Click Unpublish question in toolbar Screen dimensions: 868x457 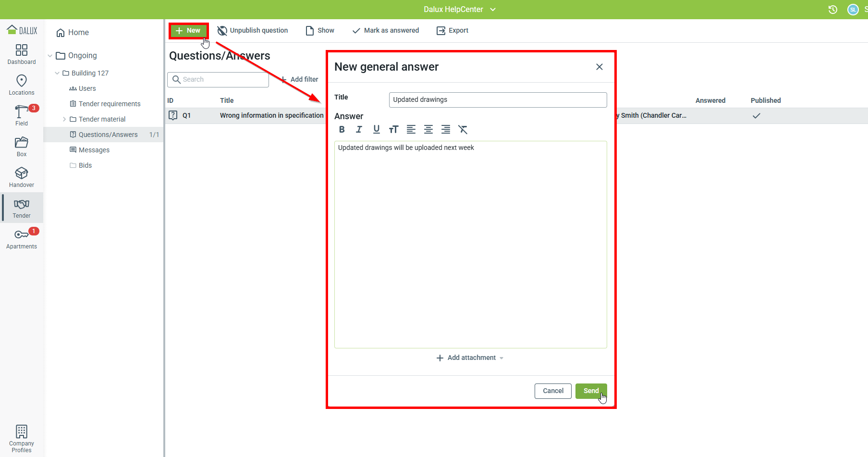point(253,30)
